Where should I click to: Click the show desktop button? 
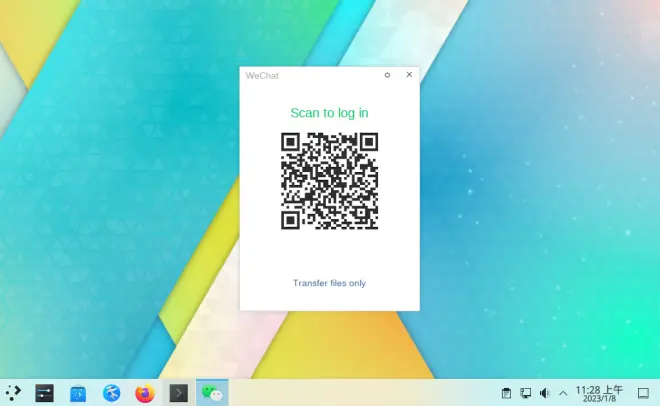tap(643, 393)
